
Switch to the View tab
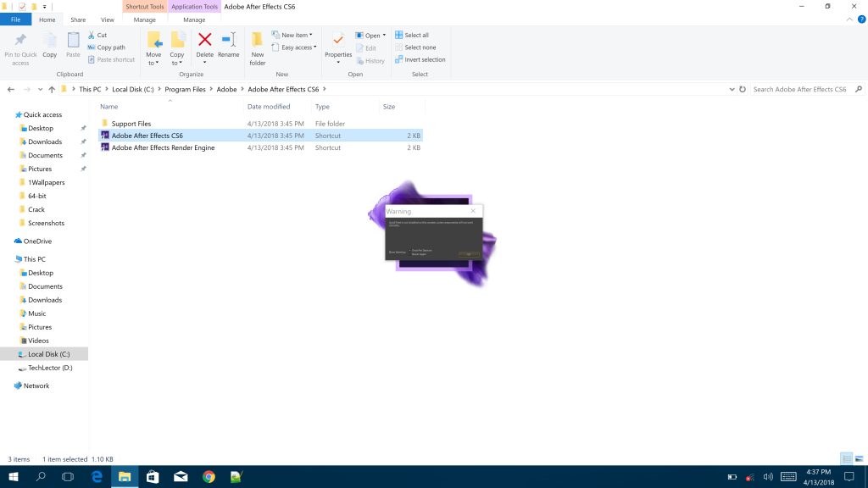pos(108,19)
